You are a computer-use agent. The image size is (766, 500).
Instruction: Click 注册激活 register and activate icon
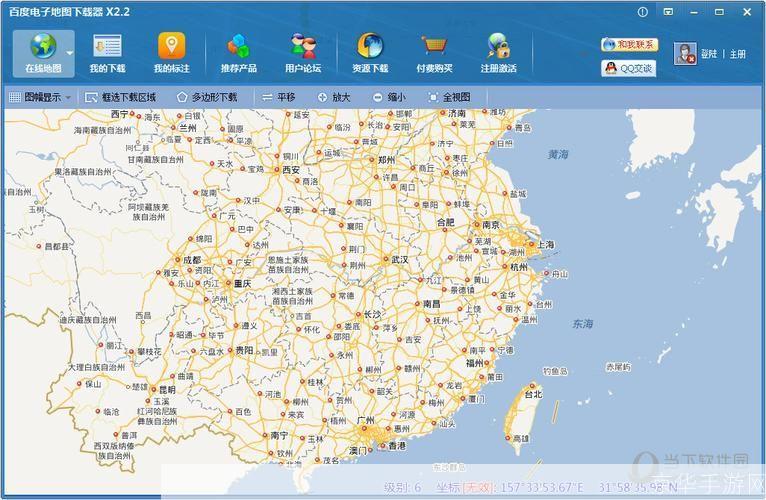tap(498, 47)
